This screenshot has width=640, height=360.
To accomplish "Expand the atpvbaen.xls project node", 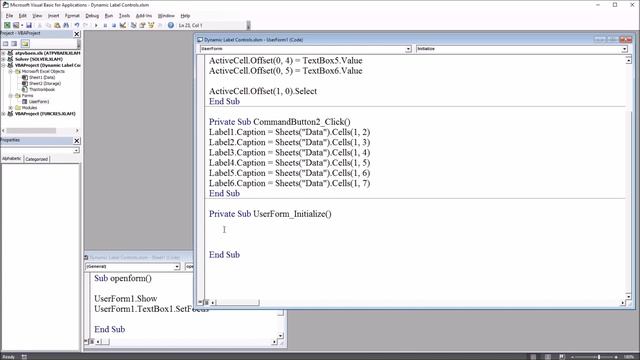I will 4,53.
